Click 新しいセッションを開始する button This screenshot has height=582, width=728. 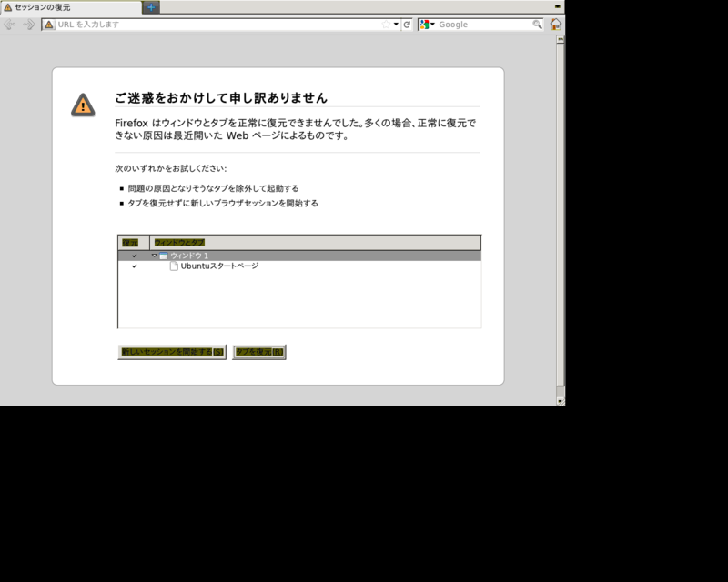click(172, 352)
